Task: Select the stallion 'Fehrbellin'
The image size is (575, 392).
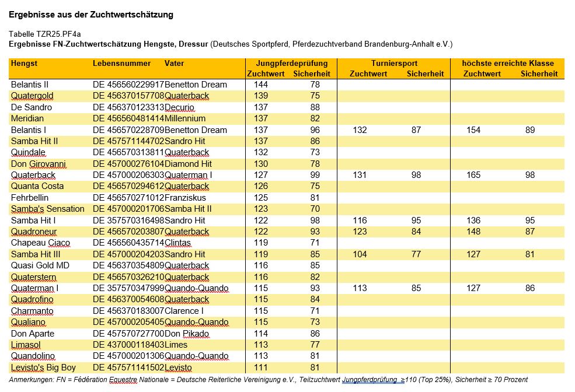Action: click(30, 198)
